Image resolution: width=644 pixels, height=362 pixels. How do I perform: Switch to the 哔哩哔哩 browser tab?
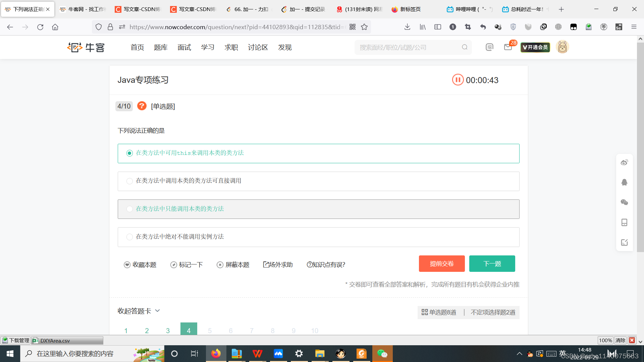[470, 9]
